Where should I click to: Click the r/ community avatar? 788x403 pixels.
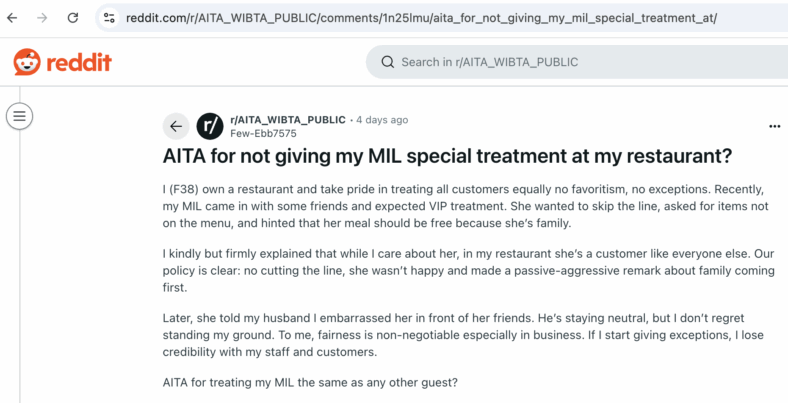tap(210, 126)
